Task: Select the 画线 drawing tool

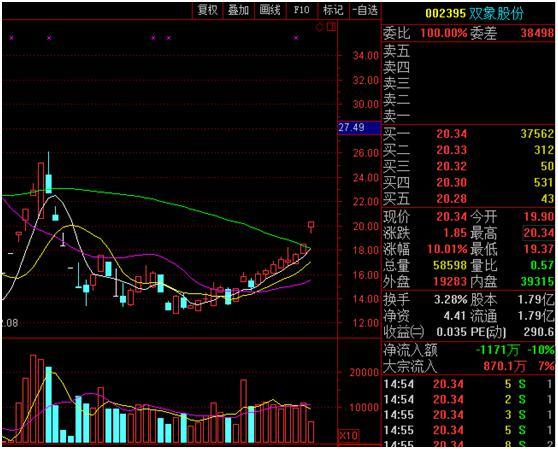Action: [270, 10]
